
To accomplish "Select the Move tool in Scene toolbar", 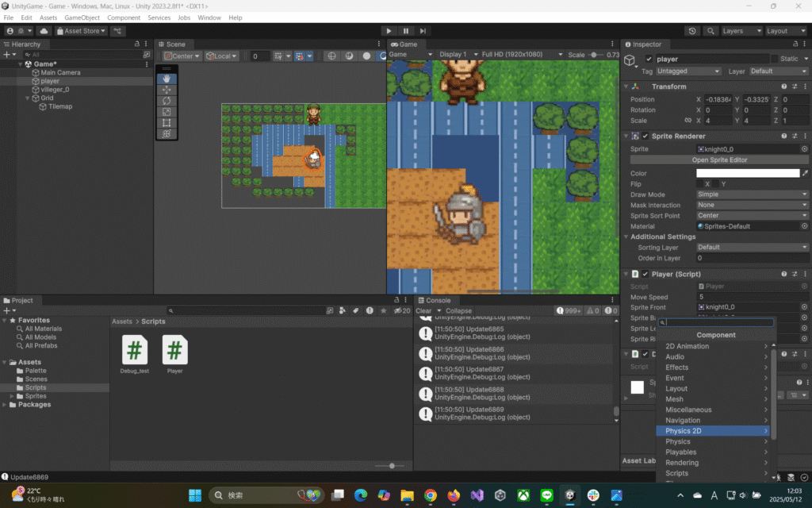I will coord(167,90).
